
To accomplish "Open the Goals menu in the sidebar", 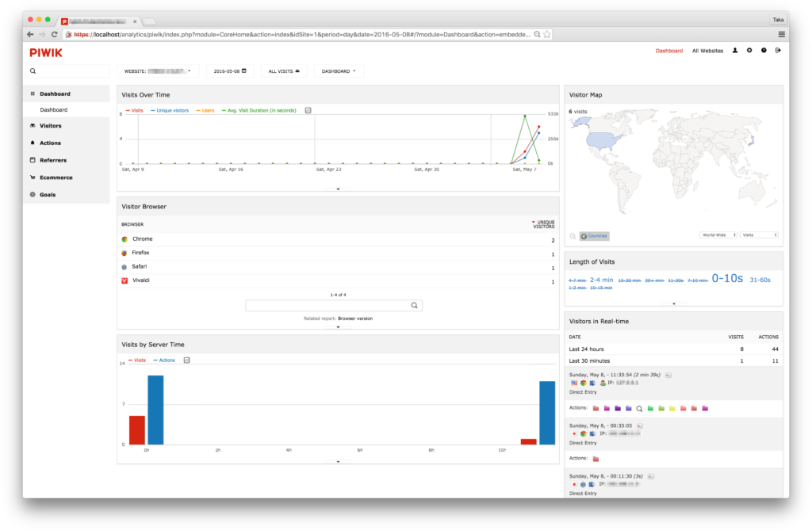I will (x=67, y=195).
